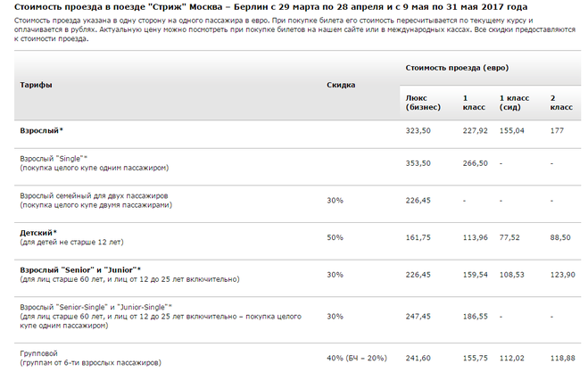This screenshot has width=588, height=372.
Task: Select Детский 2 класс price 88,50
Action: click(x=560, y=237)
